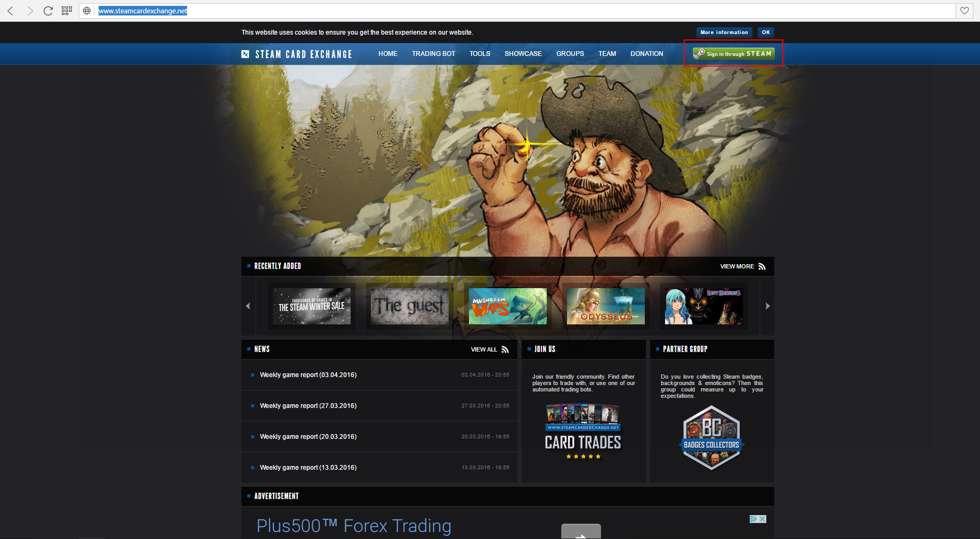Viewport: 980px width, 539px height.
Task: Open the HOME menu item
Action: [x=388, y=54]
